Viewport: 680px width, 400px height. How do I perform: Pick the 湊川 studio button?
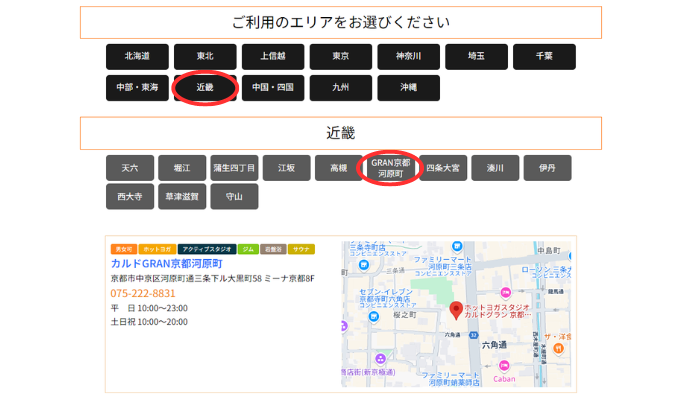tap(495, 168)
